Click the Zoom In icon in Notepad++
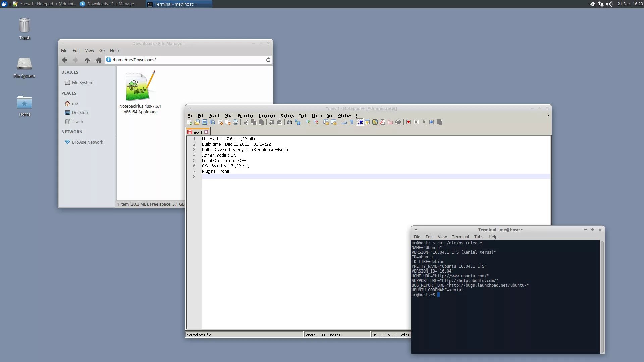The height and width of the screenshot is (362, 644). tap(308, 122)
